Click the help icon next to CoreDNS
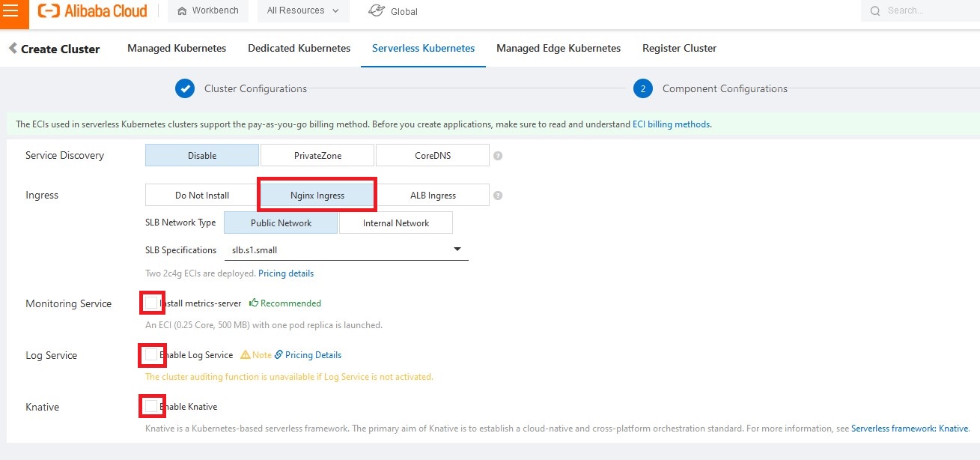Screen dimensions: 980x460 (498, 156)
